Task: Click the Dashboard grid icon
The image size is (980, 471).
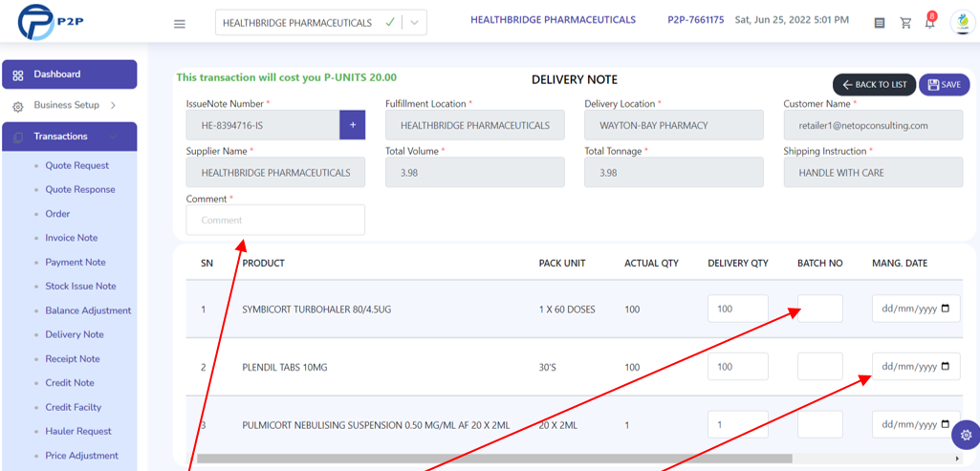Action: click(x=18, y=75)
